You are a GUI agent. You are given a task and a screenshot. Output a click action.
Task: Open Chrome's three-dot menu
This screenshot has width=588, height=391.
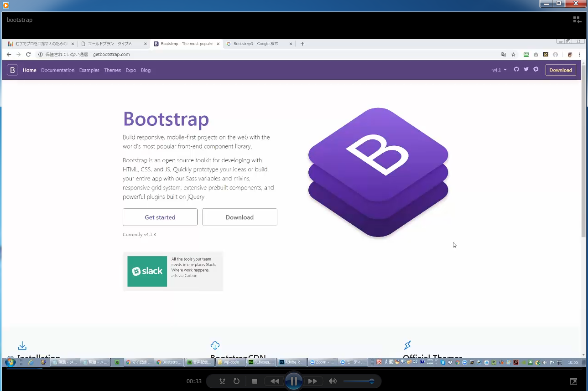tap(579, 55)
